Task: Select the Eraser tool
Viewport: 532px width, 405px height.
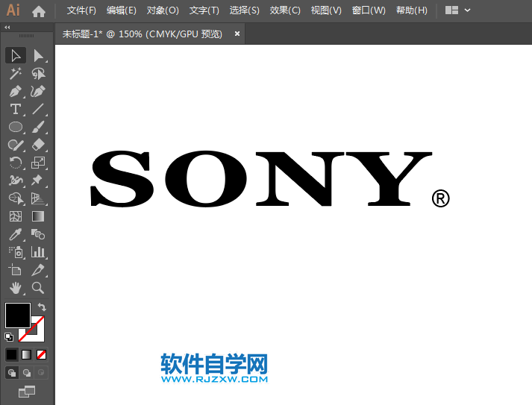Action: tap(38, 145)
